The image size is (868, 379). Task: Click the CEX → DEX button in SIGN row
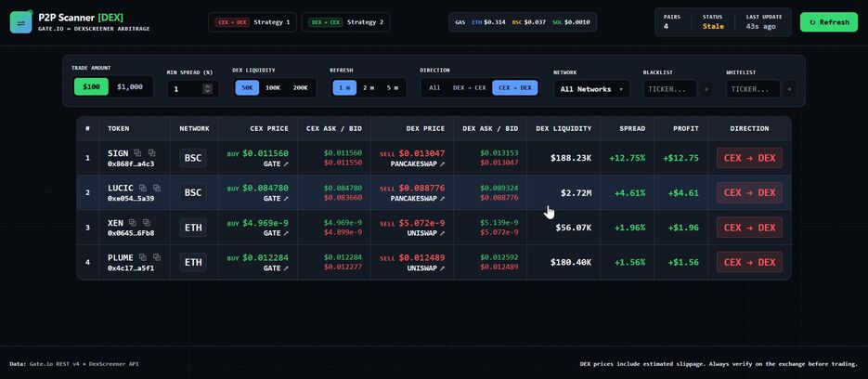(749, 158)
